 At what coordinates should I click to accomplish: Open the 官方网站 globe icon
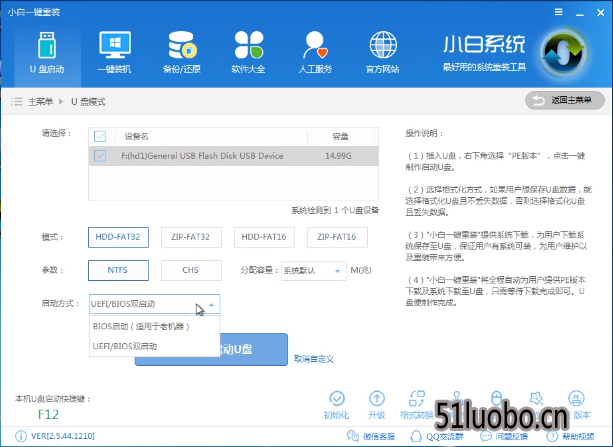pyautogui.click(x=383, y=45)
